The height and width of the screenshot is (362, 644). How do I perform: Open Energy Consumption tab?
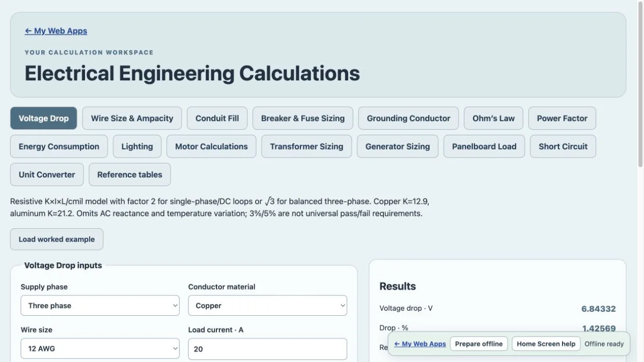coord(59,146)
